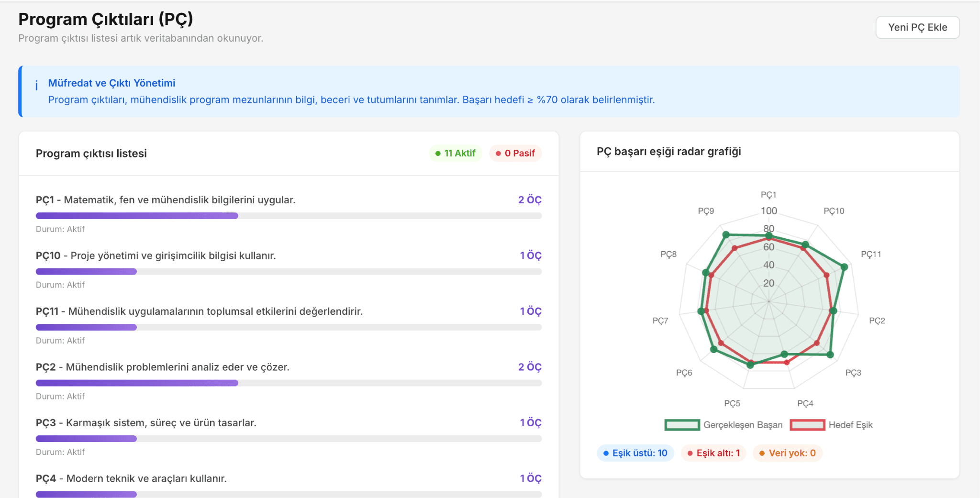Click PÇ2 progress bar
Image resolution: width=980 pixels, height=498 pixels.
(x=289, y=383)
